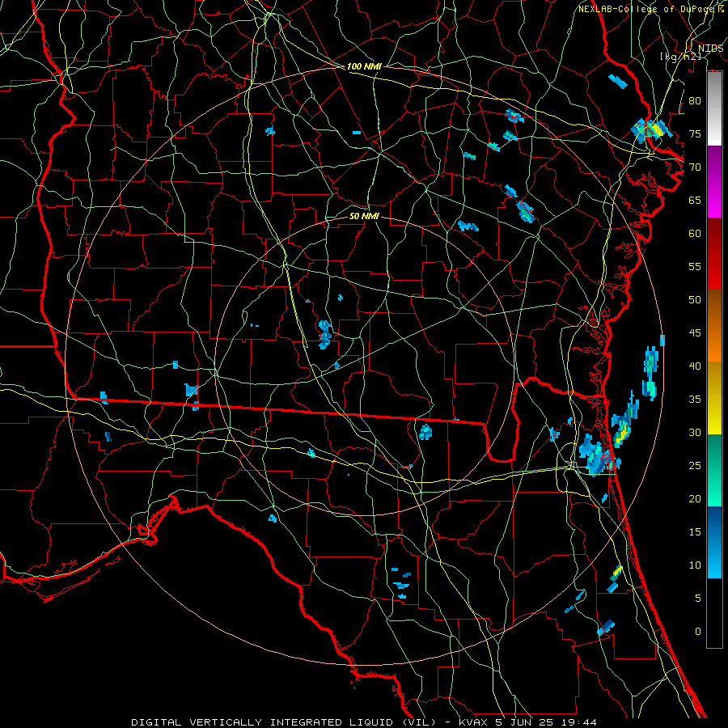Click the red segment of the VIL scale

714,254
